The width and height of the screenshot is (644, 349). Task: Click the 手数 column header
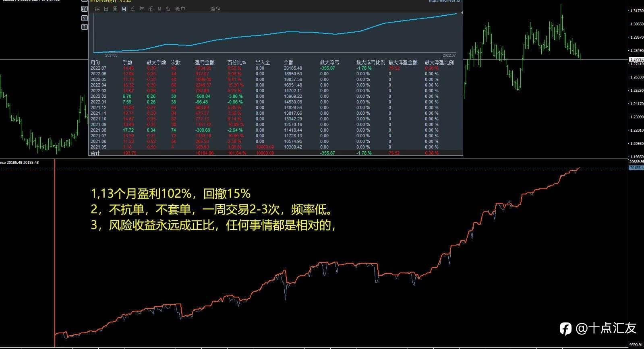pyautogui.click(x=127, y=62)
